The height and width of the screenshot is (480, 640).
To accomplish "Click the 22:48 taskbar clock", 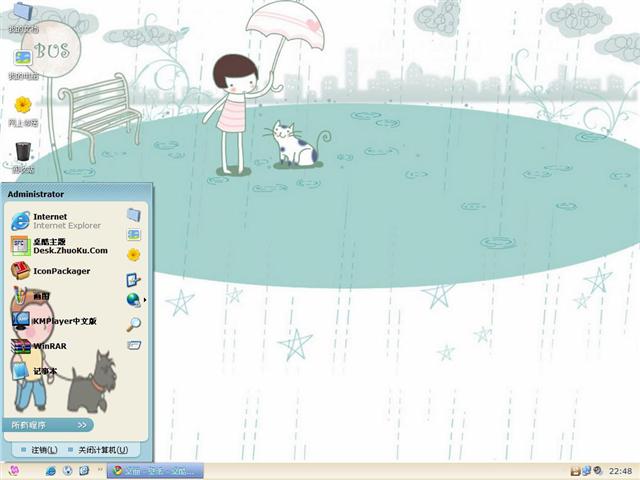I will pos(620,471).
